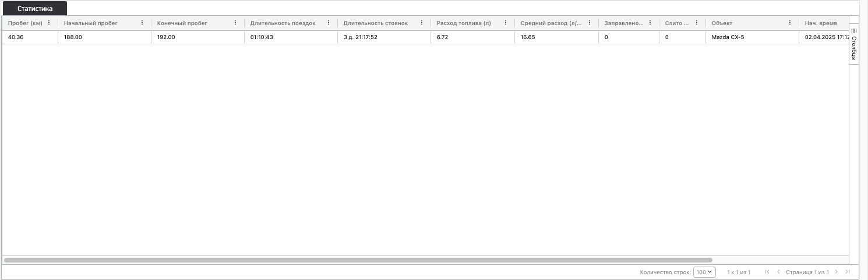
Task: Open the Заправлено column menu
Action: 650,23
